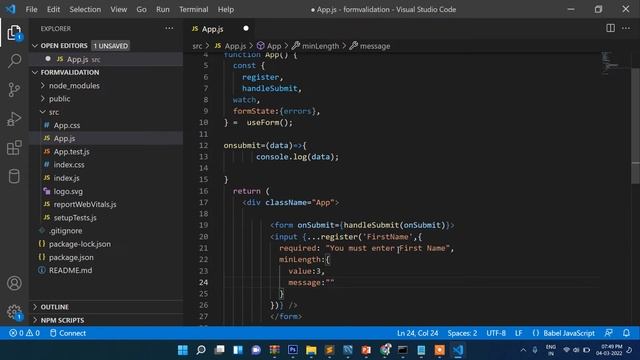Open the View menu

coord(118,9)
